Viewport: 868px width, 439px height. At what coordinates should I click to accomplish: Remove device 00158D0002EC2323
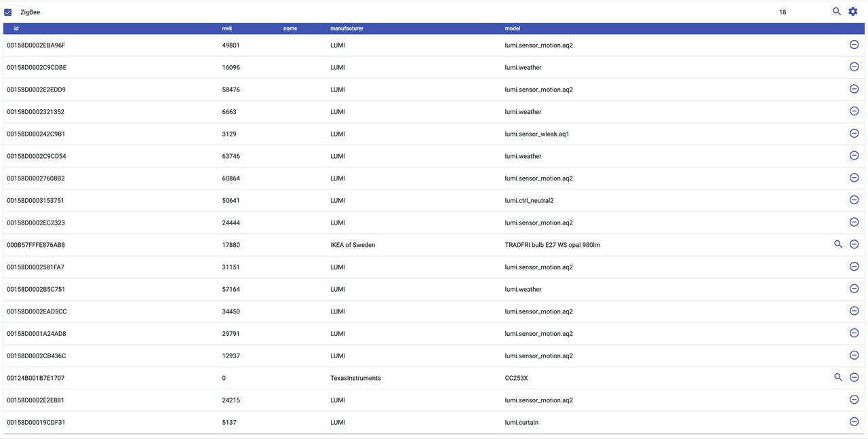(x=854, y=222)
